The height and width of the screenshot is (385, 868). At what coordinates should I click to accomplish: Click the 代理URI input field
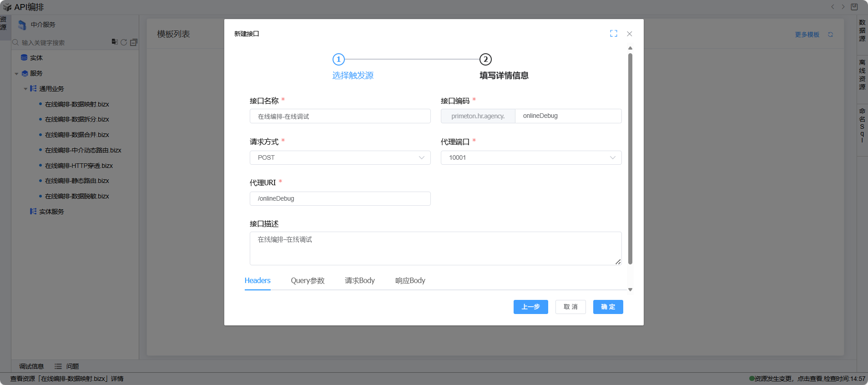pyautogui.click(x=340, y=198)
